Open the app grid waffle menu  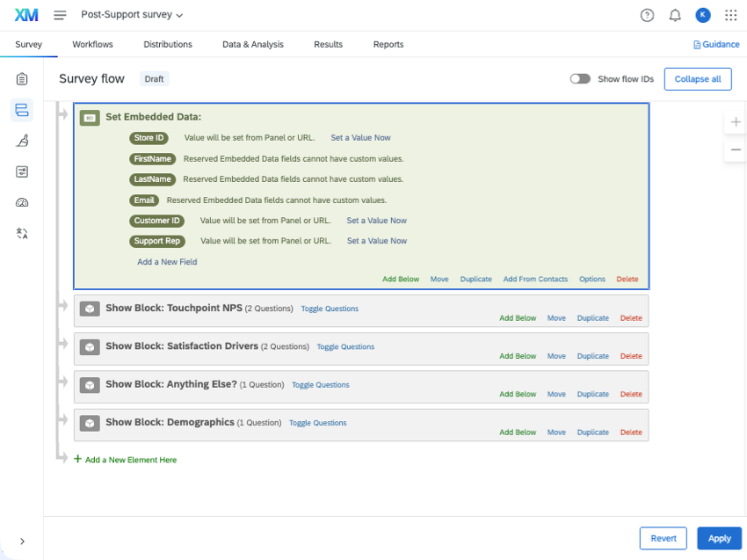(x=731, y=15)
